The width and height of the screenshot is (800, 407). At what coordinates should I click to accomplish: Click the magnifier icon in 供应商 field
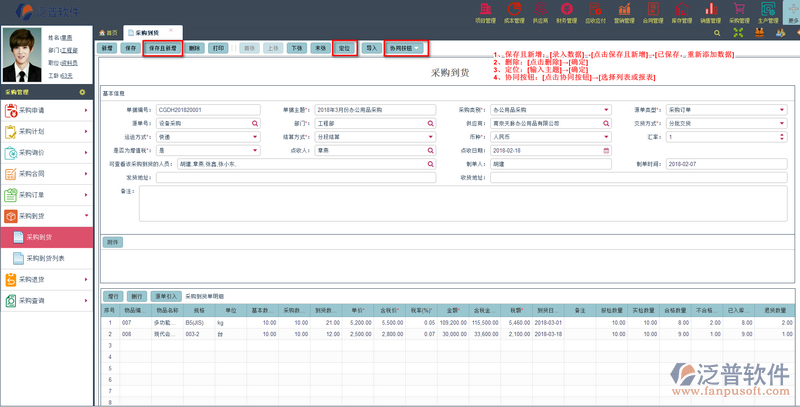[606, 123]
